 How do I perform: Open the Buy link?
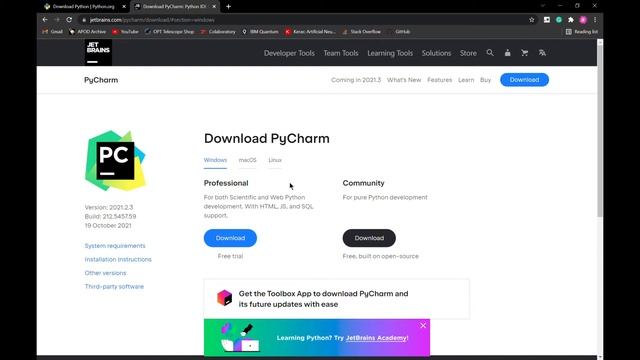coord(485,80)
